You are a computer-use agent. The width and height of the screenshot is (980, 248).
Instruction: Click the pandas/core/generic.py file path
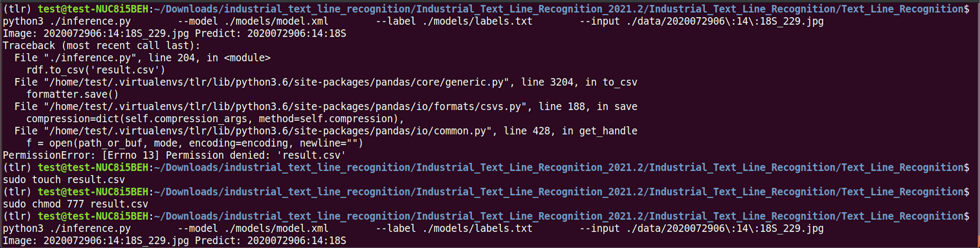click(276, 82)
